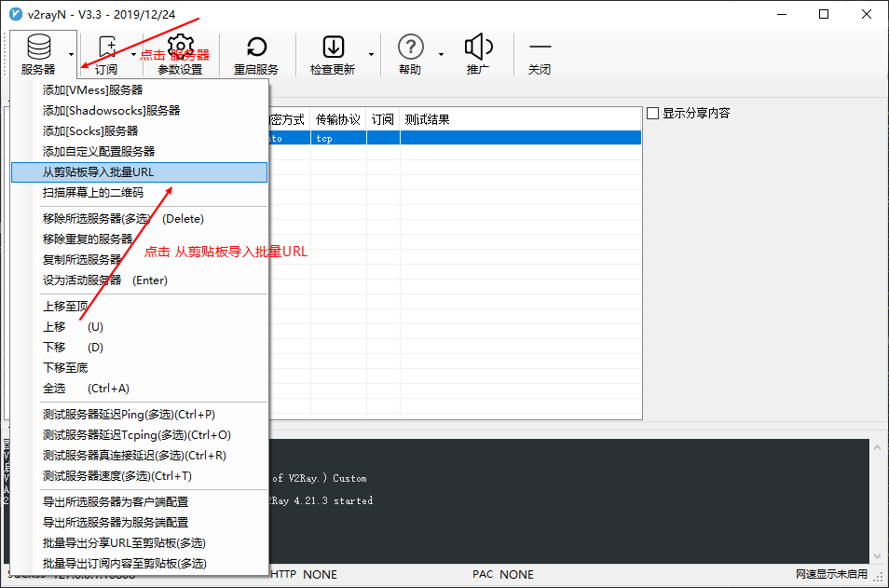
Task: Click the 推广 speaker promotion icon
Action: pyautogui.click(x=478, y=47)
